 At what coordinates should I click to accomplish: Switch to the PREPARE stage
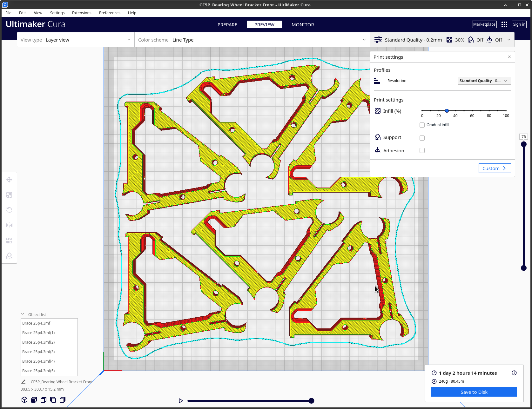227,25
